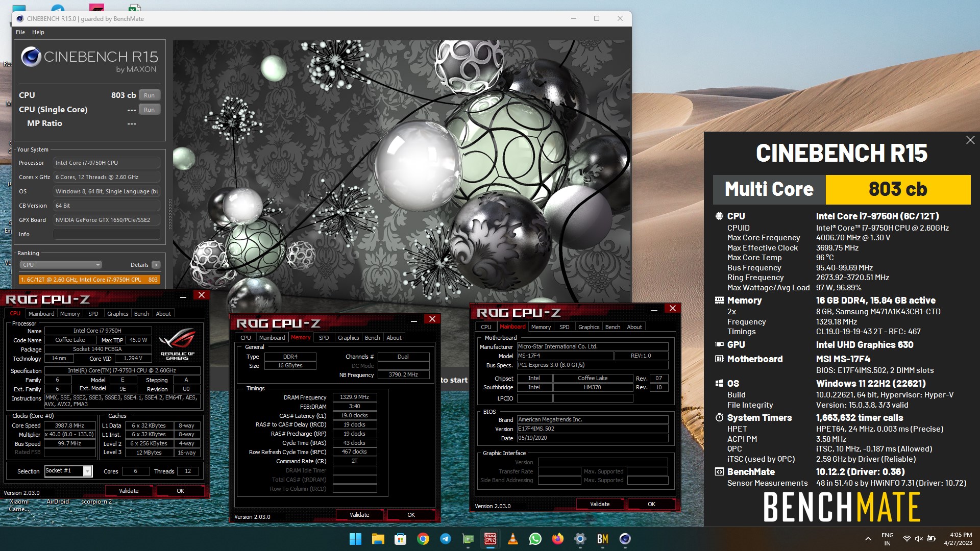Open the Mainboard tab in the left CPU-Z window
Viewport: 980px width, 551px height.
click(x=41, y=314)
